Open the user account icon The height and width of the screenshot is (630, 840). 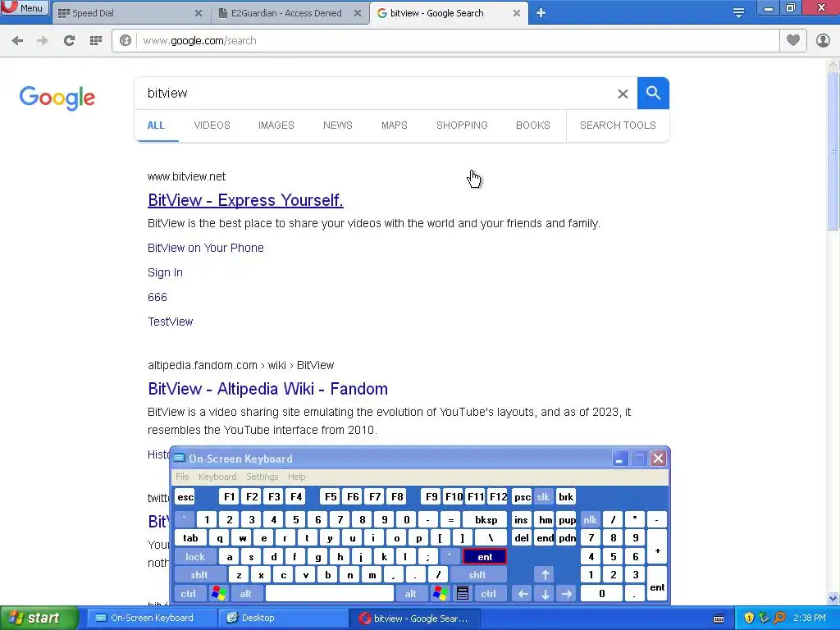coord(823,40)
